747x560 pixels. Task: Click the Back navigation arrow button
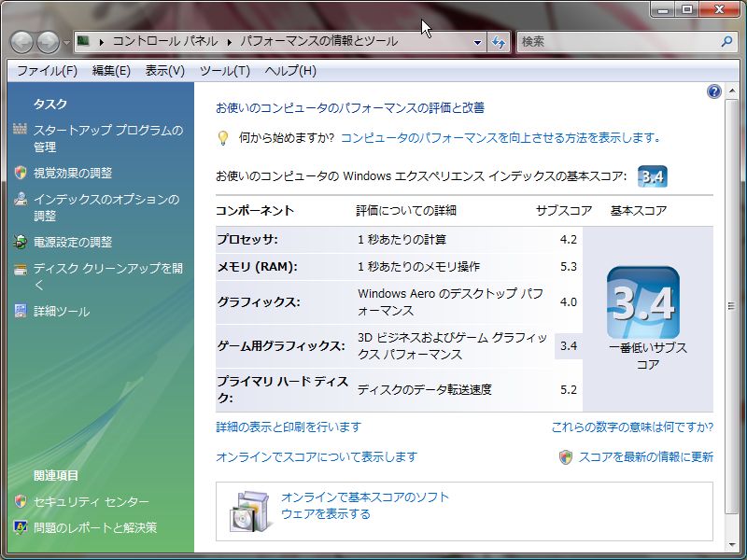(x=21, y=42)
